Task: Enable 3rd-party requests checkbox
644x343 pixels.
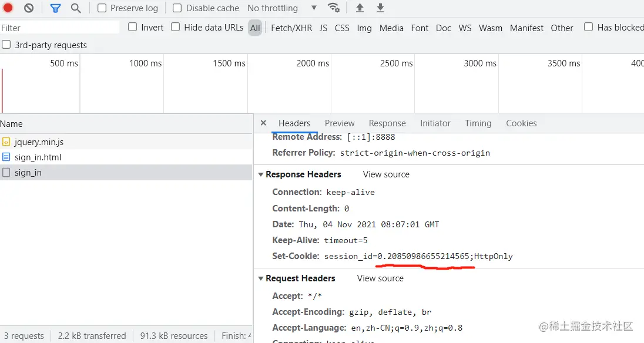Action: (6, 44)
